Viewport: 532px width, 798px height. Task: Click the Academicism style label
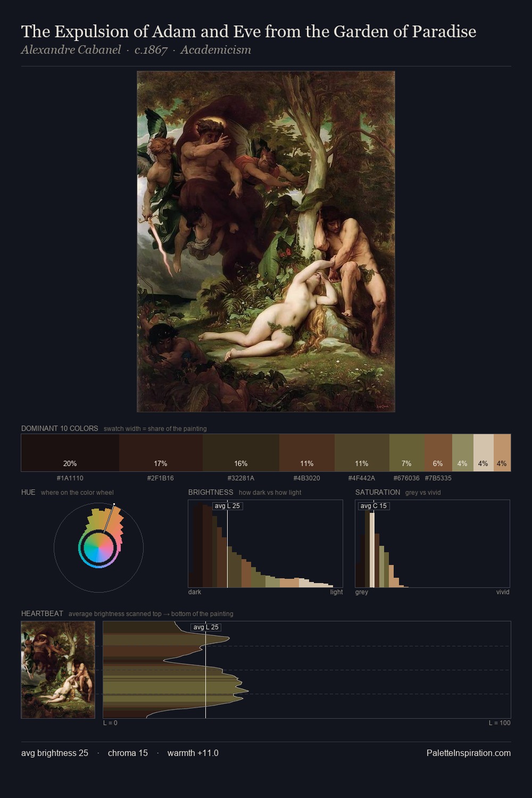pos(215,50)
